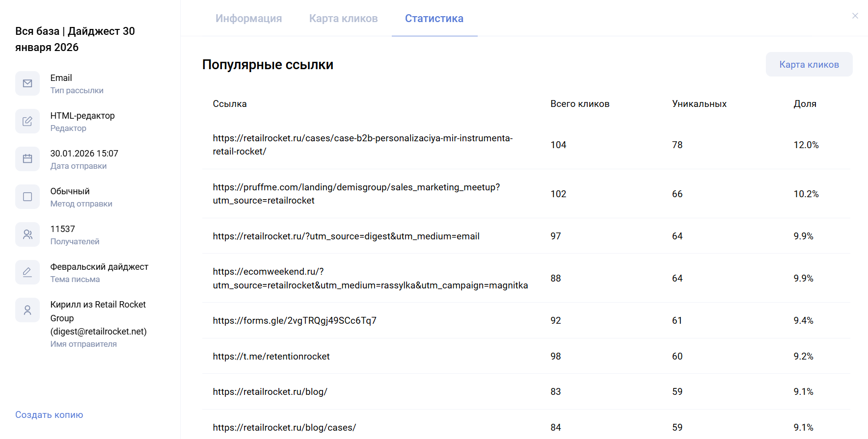Click the square send method icon
The height and width of the screenshot is (439, 868).
pyautogui.click(x=27, y=197)
